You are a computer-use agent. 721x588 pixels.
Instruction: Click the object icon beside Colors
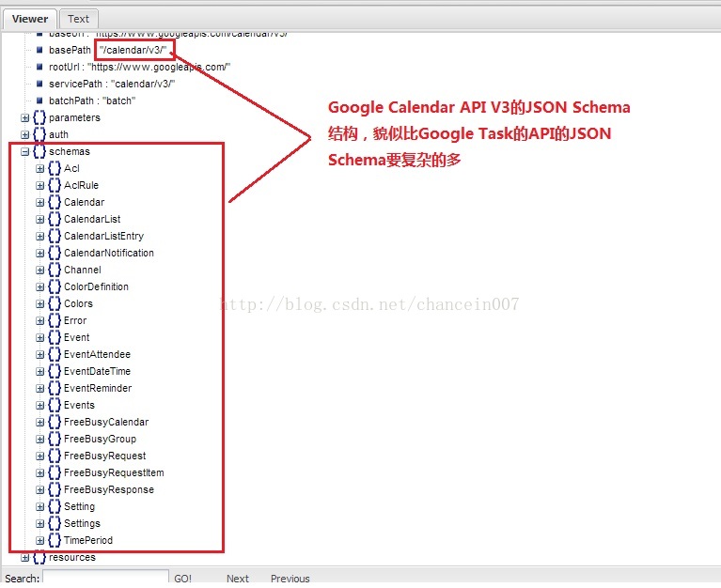point(55,303)
